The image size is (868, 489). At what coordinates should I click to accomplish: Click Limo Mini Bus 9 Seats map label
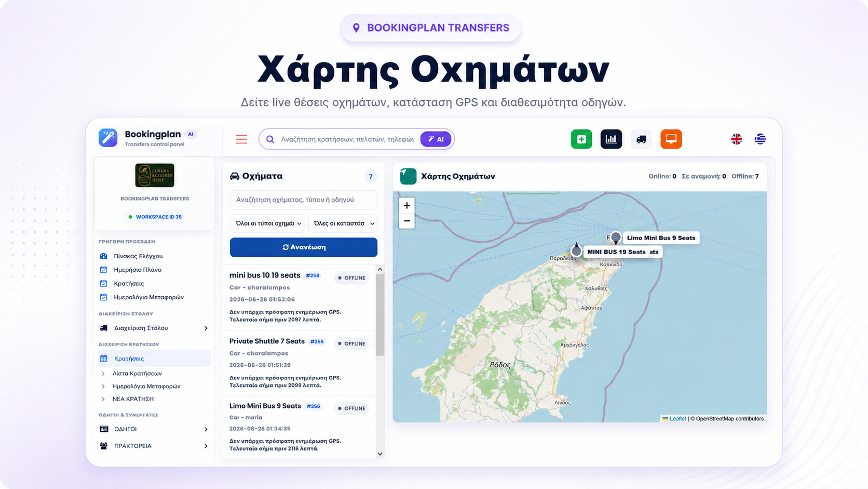661,238
